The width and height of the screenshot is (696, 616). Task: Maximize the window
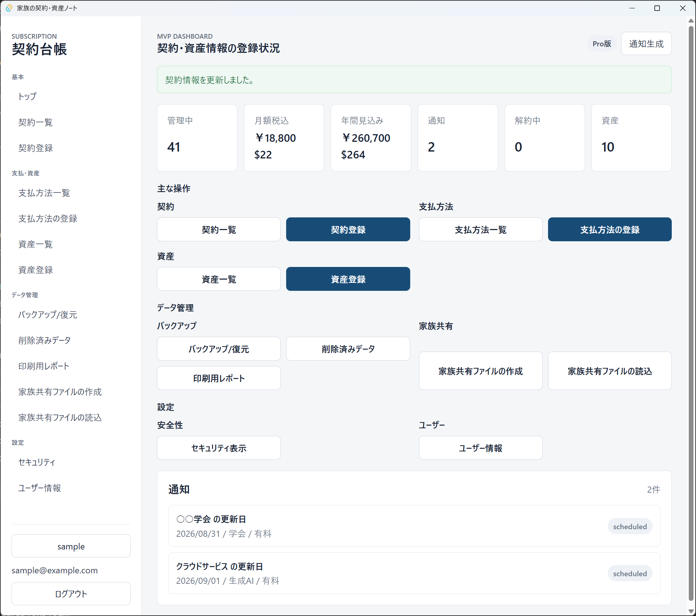pyautogui.click(x=657, y=8)
